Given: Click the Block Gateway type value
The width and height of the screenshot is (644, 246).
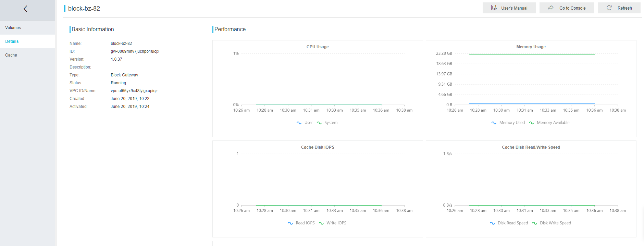Looking at the screenshot, I should 124,75.
